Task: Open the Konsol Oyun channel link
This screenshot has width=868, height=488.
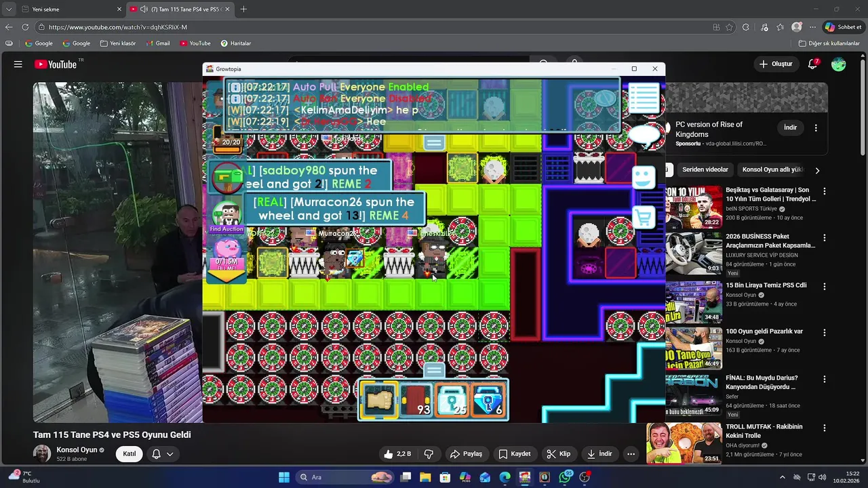Action: pyautogui.click(x=77, y=449)
